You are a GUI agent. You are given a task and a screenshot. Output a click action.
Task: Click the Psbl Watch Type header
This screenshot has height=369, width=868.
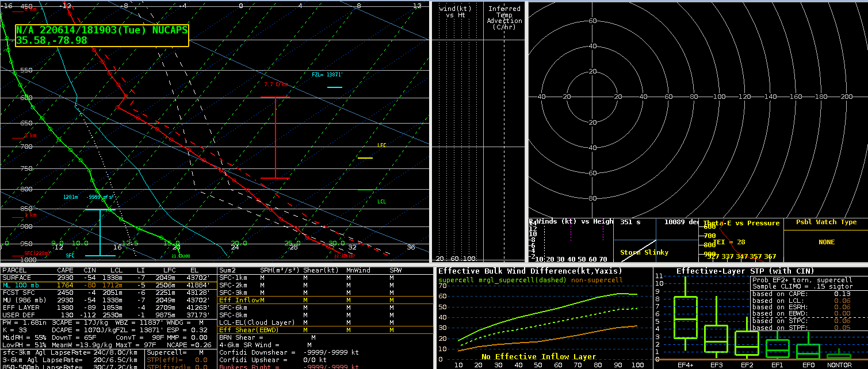tap(826, 222)
